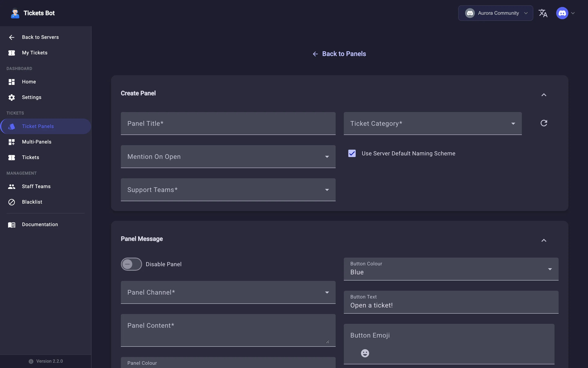Expand the user account chevron menu

[573, 13]
